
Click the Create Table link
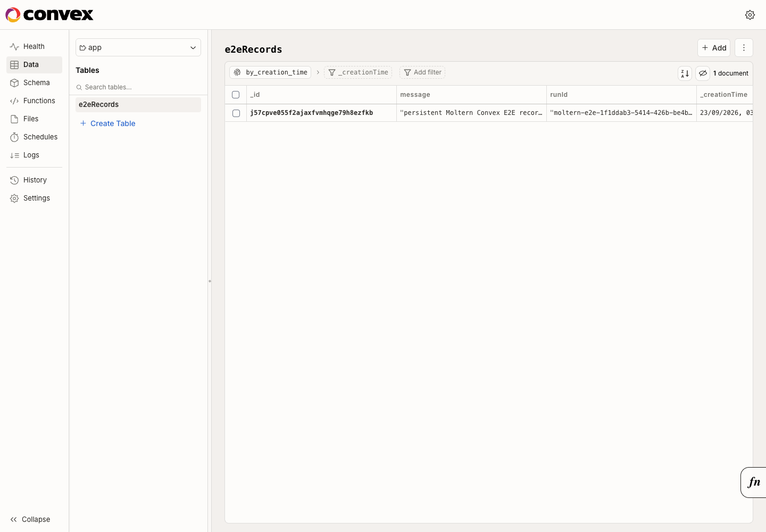coord(107,123)
